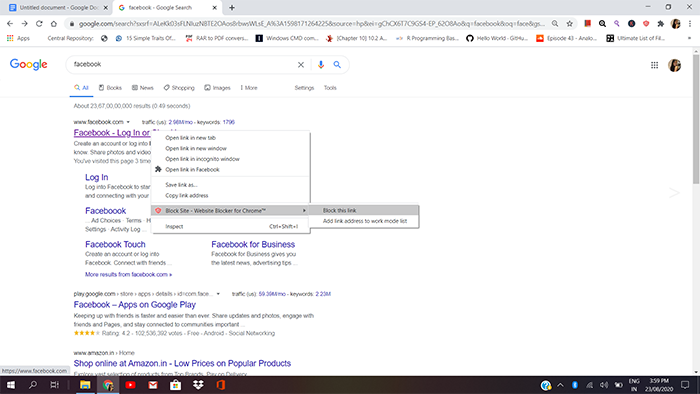The height and width of the screenshot is (394, 700).
Task: Open the Log In sitelink
Action: (96, 177)
